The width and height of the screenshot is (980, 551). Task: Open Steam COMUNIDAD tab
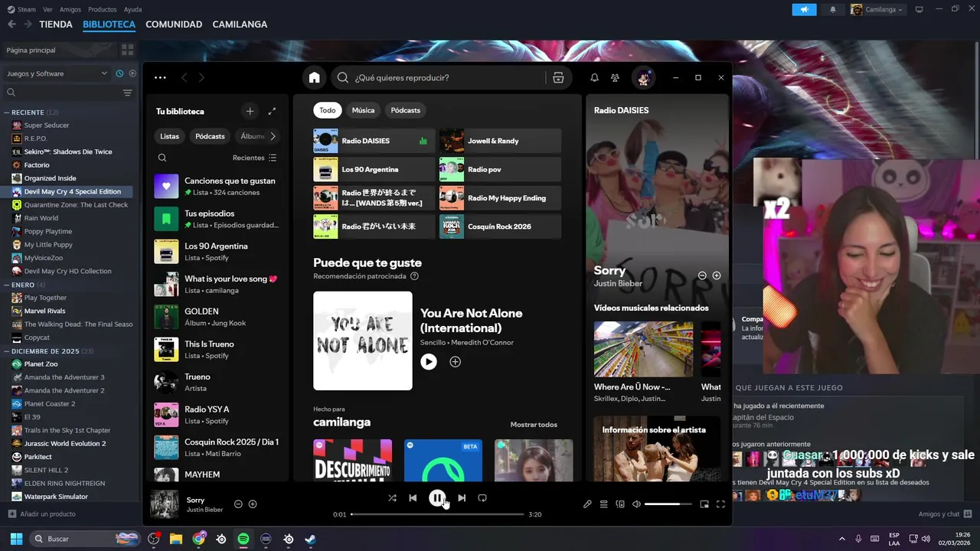pos(174,24)
